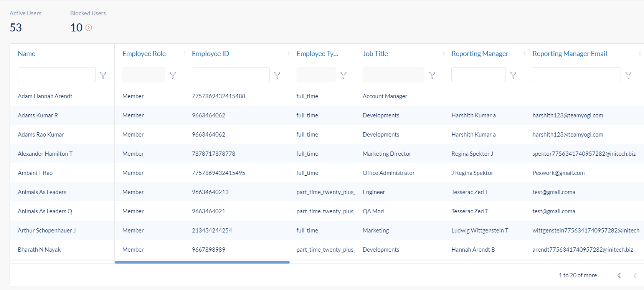Focus the Name filter text box
The width and height of the screenshot is (644, 290).
point(56,74)
